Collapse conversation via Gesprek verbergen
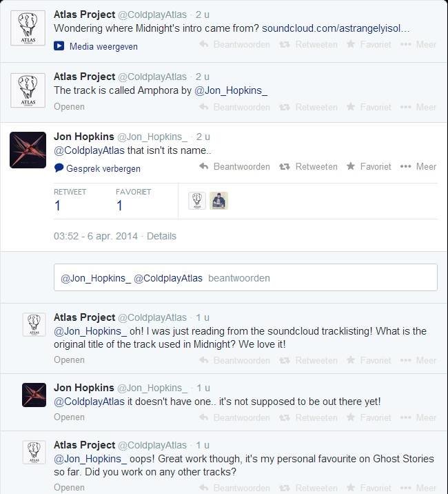The width and height of the screenshot is (448, 494). click(x=103, y=168)
